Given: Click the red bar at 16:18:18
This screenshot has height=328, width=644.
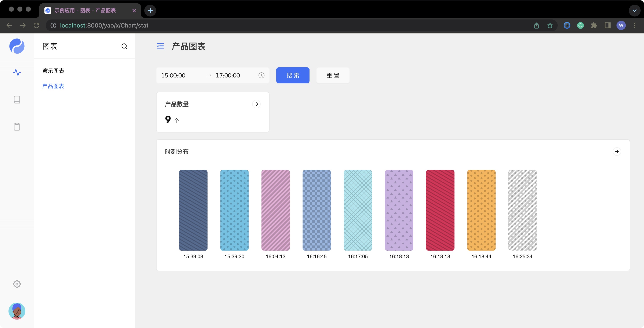Looking at the screenshot, I should coord(440,210).
